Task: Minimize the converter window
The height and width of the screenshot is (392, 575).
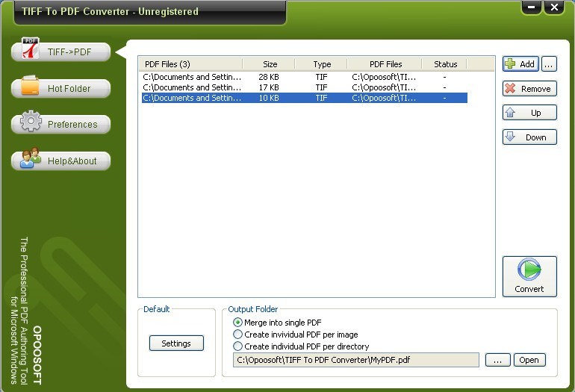Action: [531, 7]
